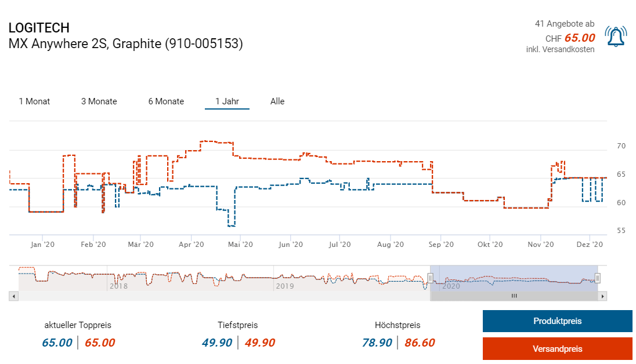Viewport: 636px width, 364px height.
Task: Click the scrollbar left arrow
Action: (15, 296)
